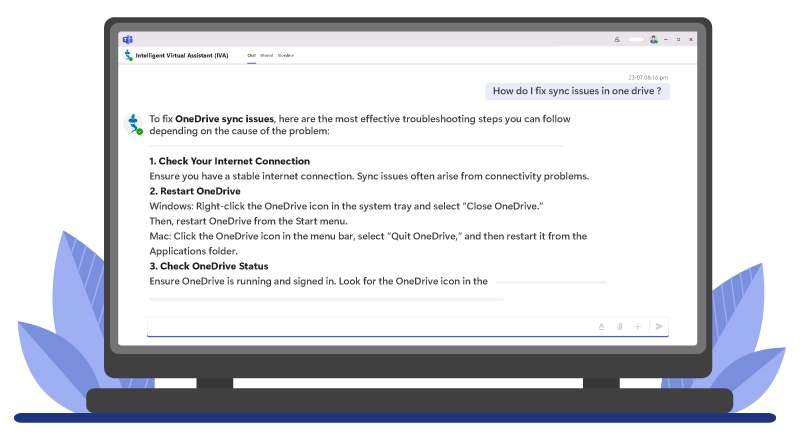Open the Shared tab

[x=267, y=56]
